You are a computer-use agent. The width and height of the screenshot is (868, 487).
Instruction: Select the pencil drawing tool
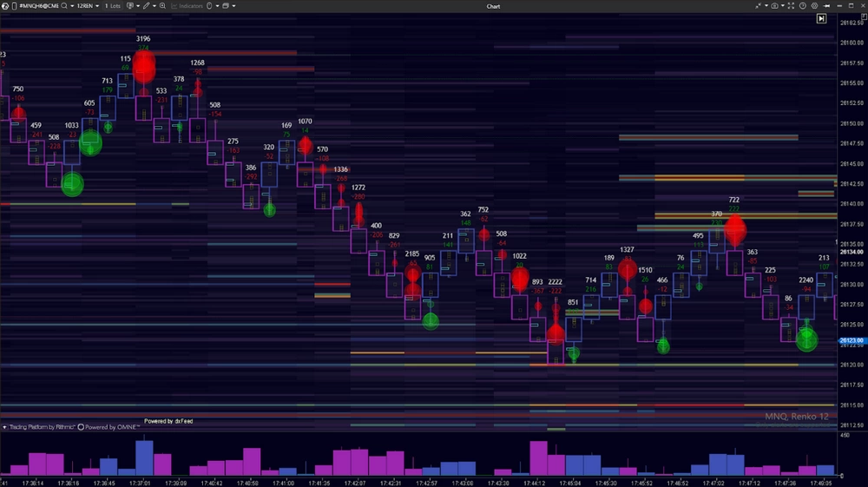pos(146,5)
